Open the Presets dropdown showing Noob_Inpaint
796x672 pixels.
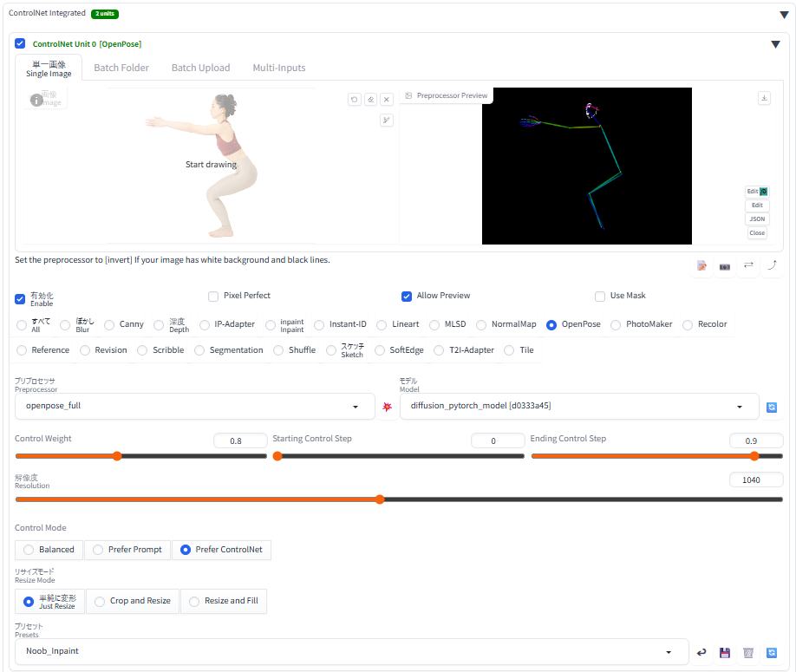click(x=351, y=651)
